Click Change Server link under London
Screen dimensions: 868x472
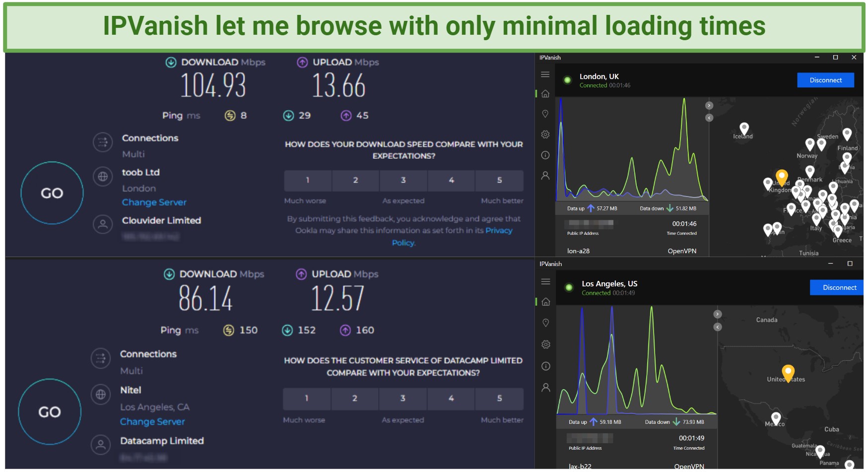[154, 202]
